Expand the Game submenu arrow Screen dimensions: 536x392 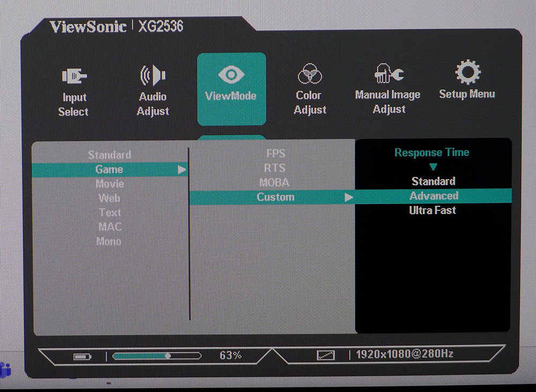(182, 170)
